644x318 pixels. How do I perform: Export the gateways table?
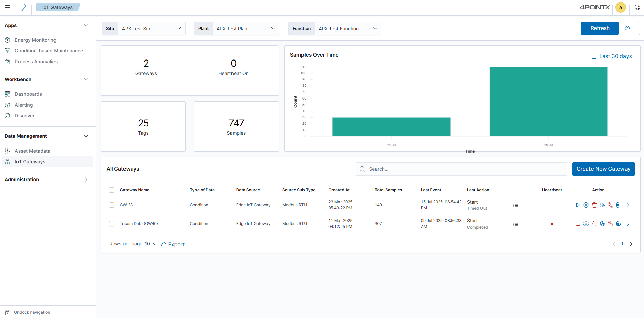(x=173, y=244)
